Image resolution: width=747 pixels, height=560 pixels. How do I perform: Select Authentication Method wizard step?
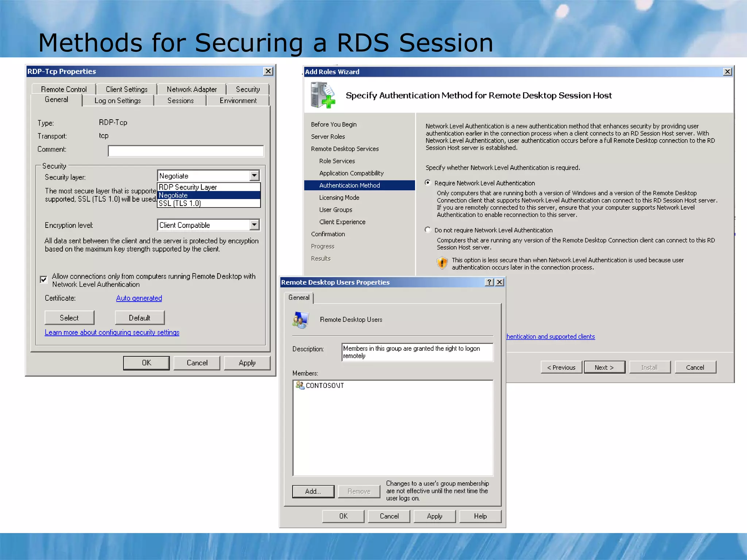[x=360, y=185]
